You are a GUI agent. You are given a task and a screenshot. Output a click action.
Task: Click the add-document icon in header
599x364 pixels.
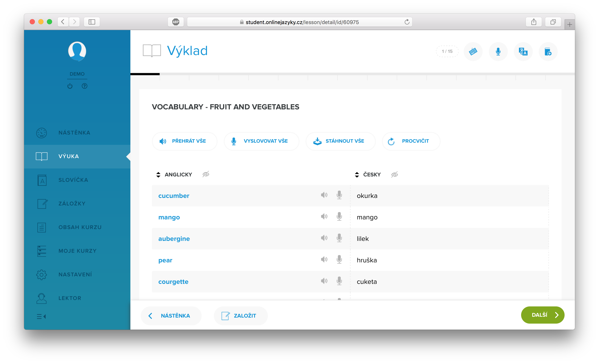point(548,51)
